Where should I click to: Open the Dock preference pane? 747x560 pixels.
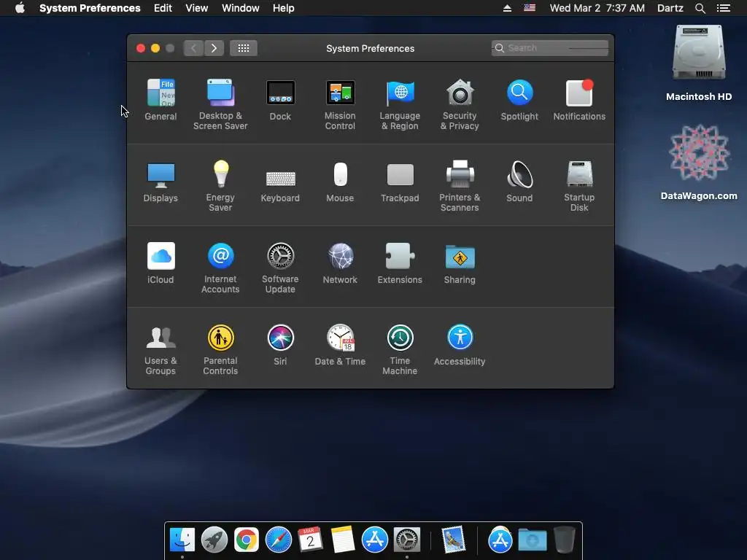coord(280,99)
